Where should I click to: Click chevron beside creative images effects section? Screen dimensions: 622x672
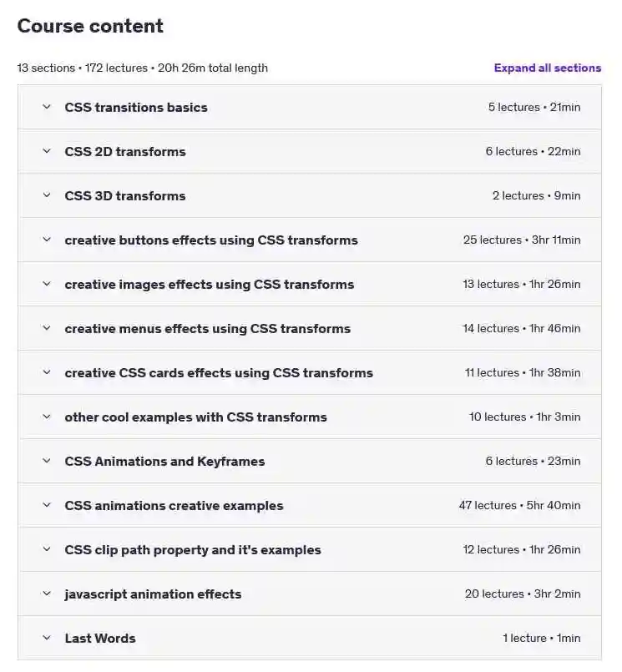(x=47, y=284)
